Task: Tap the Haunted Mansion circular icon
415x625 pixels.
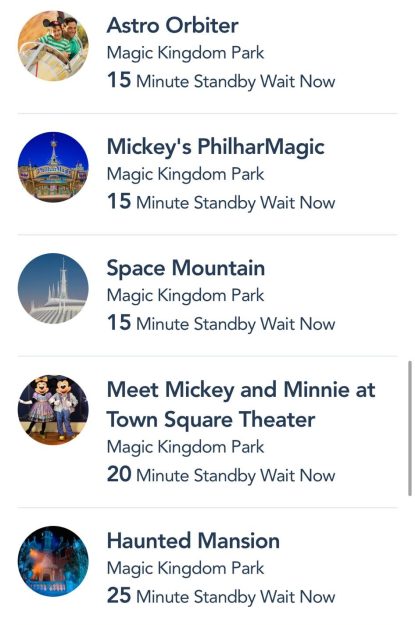Action: (x=53, y=561)
